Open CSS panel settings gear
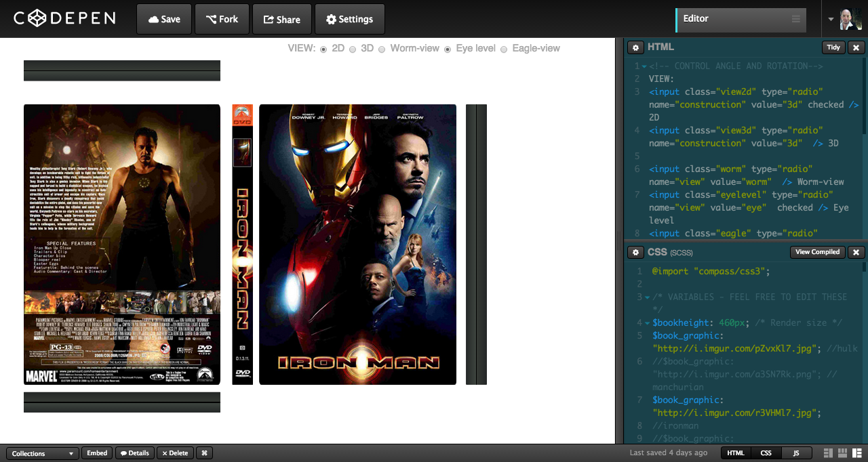Image resolution: width=868 pixels, height=462 pixels. pos(635,252)
